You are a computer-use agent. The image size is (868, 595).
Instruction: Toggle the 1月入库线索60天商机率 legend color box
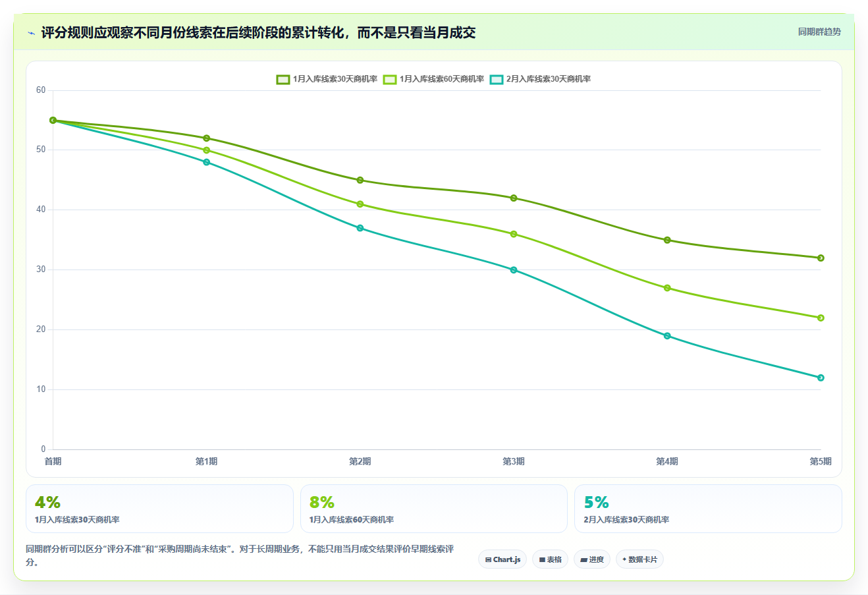(x=390, y=79)
